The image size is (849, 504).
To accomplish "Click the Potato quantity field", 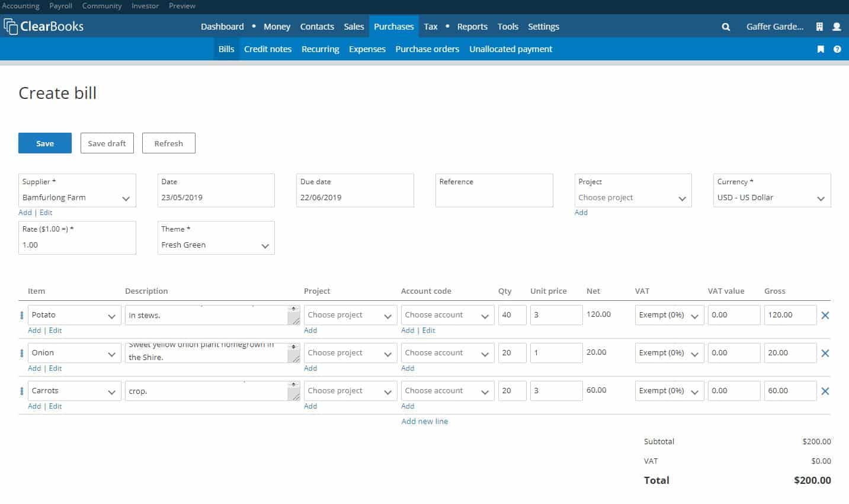I will coord(512,315).
